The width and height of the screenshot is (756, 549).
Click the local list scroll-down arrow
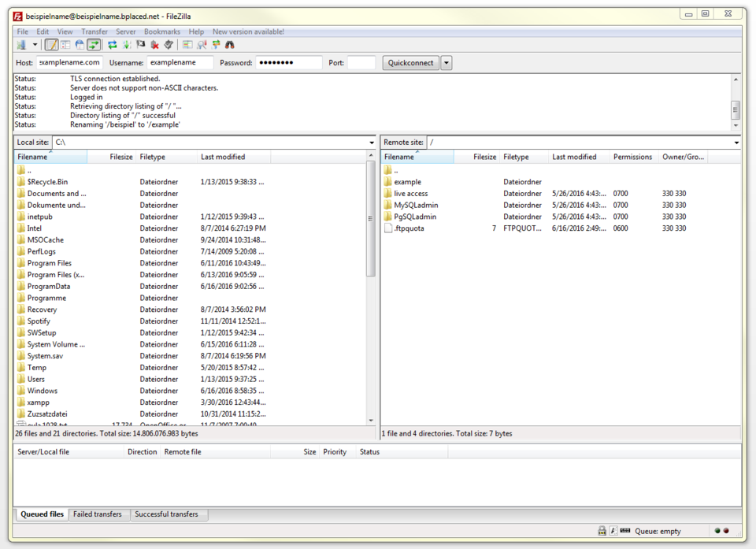click(371, 420)
